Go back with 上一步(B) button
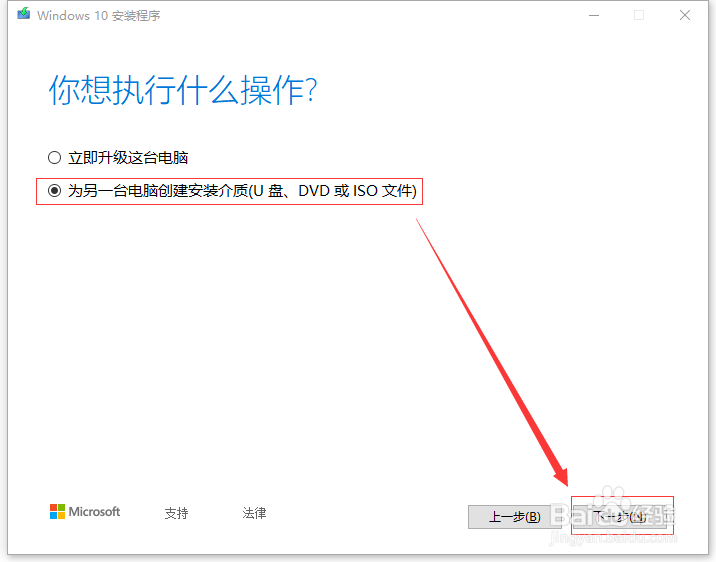716x562 pixels. [515, 516]
